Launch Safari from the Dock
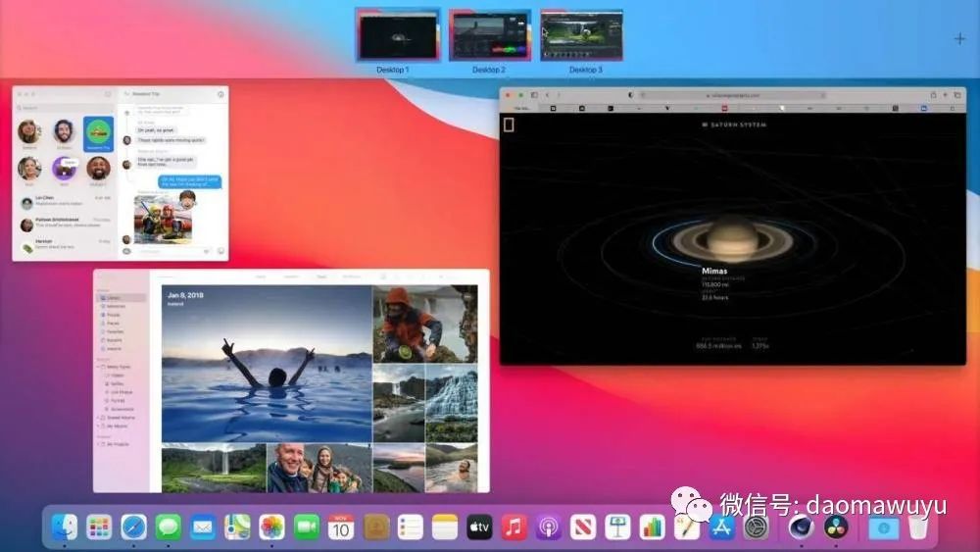 134,527
